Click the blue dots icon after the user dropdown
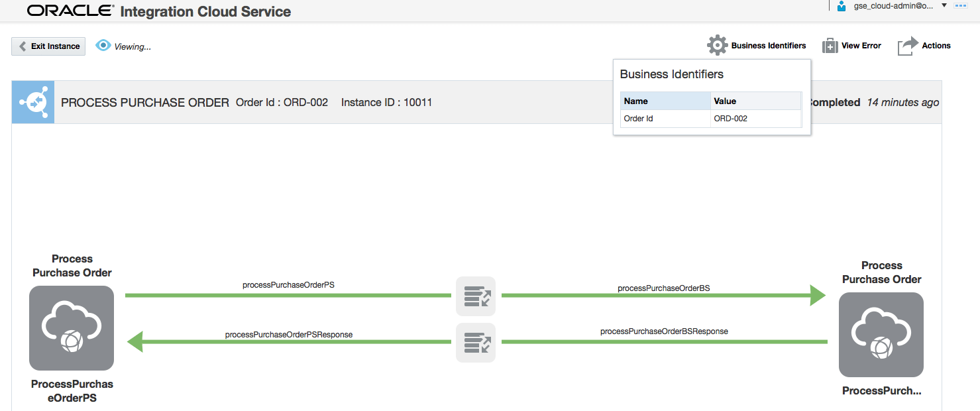 961,5
